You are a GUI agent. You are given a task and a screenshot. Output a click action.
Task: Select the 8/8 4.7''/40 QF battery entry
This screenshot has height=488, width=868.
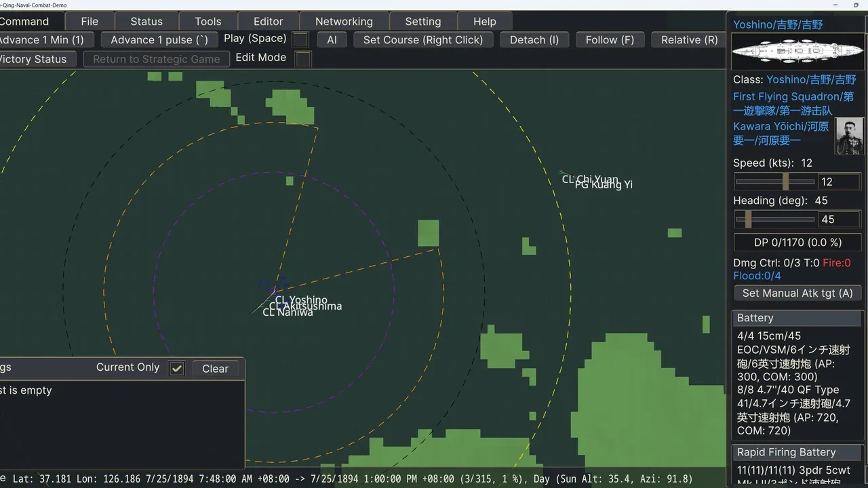tap(793, 410)
